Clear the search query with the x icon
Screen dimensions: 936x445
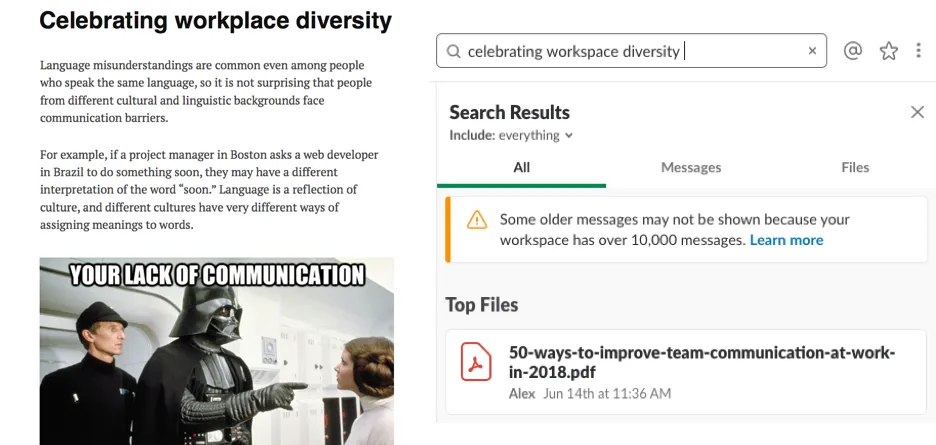812,52
